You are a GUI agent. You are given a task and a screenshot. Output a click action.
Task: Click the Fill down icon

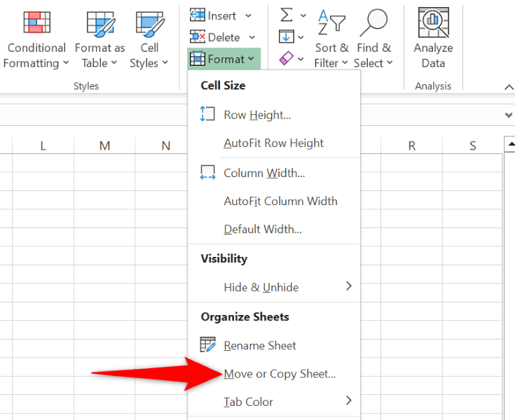[287, 36]
